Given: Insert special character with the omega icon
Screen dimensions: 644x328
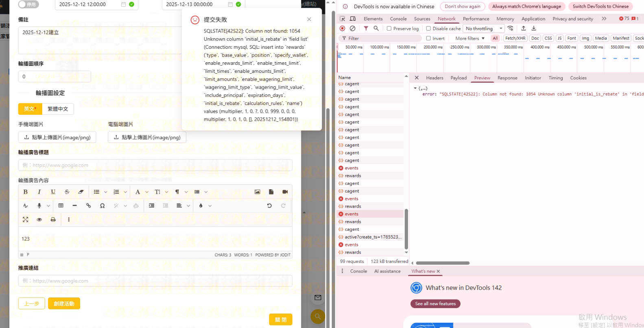Looking at the screenshot, I should tap(102, 206).
